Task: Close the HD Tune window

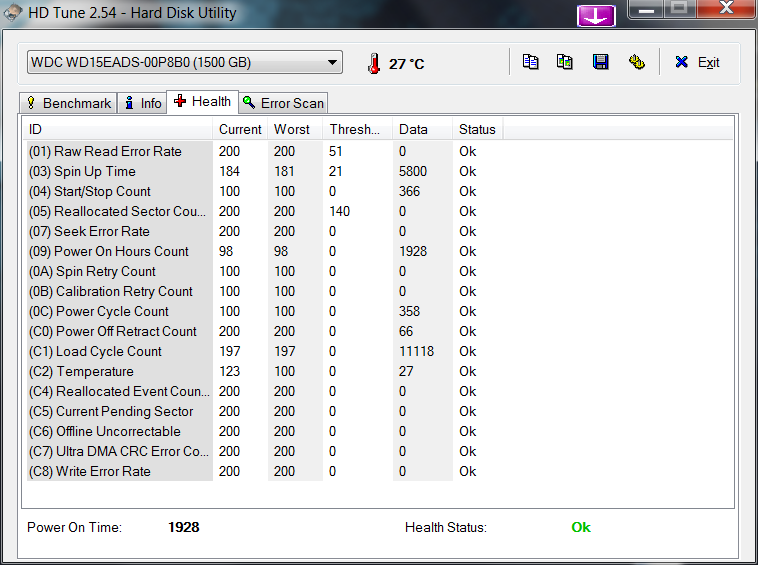Action: (727, 9)
